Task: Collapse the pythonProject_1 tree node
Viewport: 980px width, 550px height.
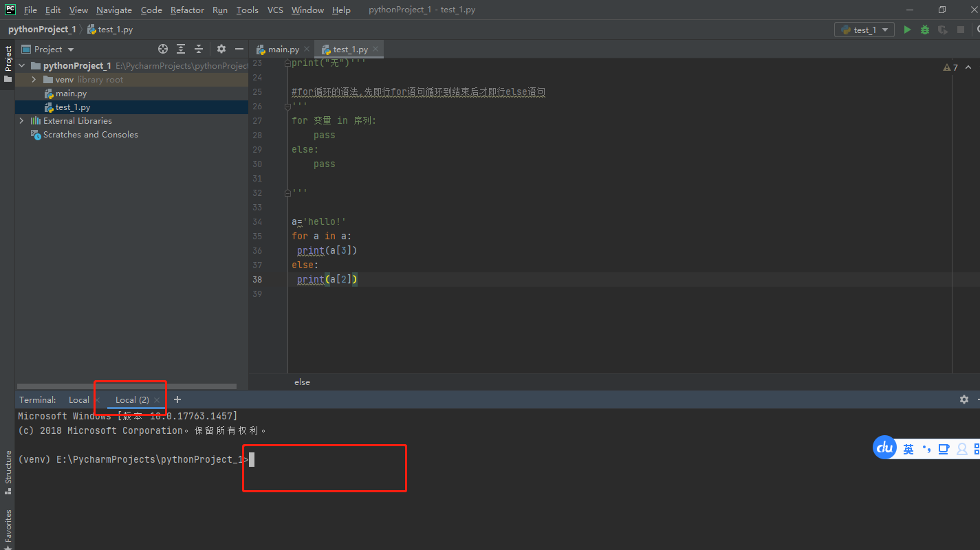Action: click(21, 65)
